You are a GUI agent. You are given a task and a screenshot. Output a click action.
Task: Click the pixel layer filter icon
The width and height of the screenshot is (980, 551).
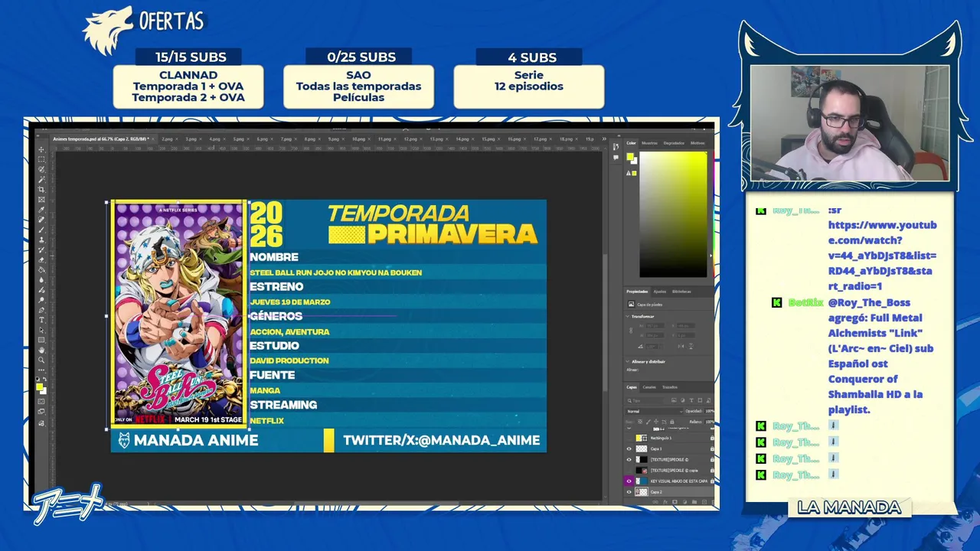point(674,400)
